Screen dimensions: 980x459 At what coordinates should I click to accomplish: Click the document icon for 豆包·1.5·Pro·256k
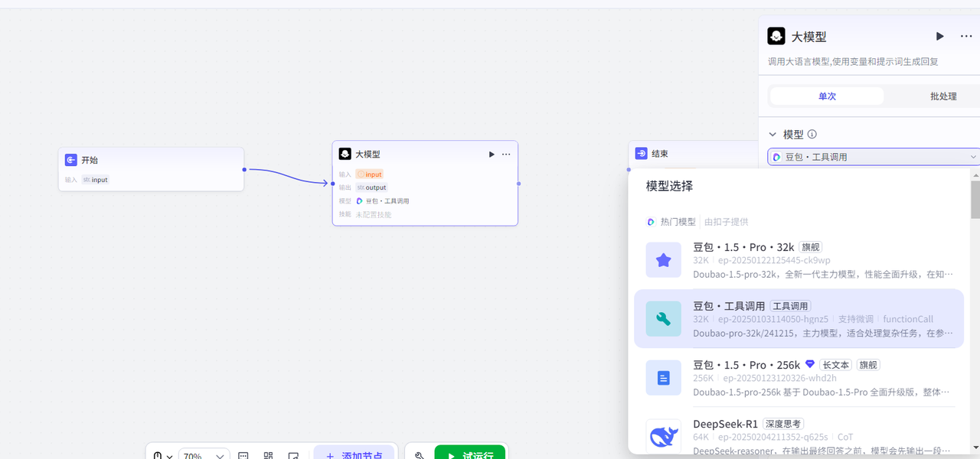pos(663,378)
